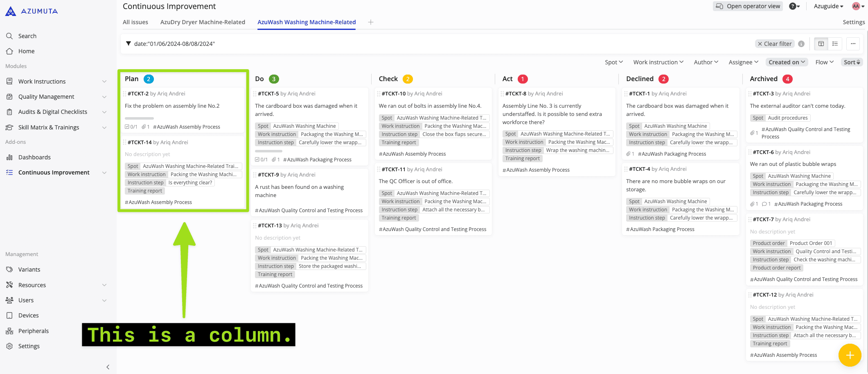Open the three-dot more options menu
The height and width of the screenshot is (374, 868).
853,44
